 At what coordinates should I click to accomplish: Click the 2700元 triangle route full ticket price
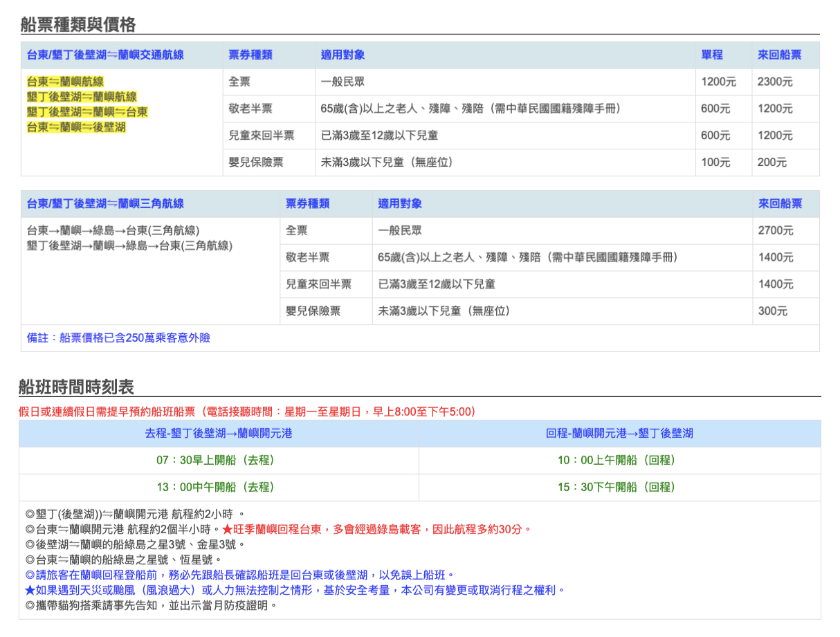click(x=775, y=230)
